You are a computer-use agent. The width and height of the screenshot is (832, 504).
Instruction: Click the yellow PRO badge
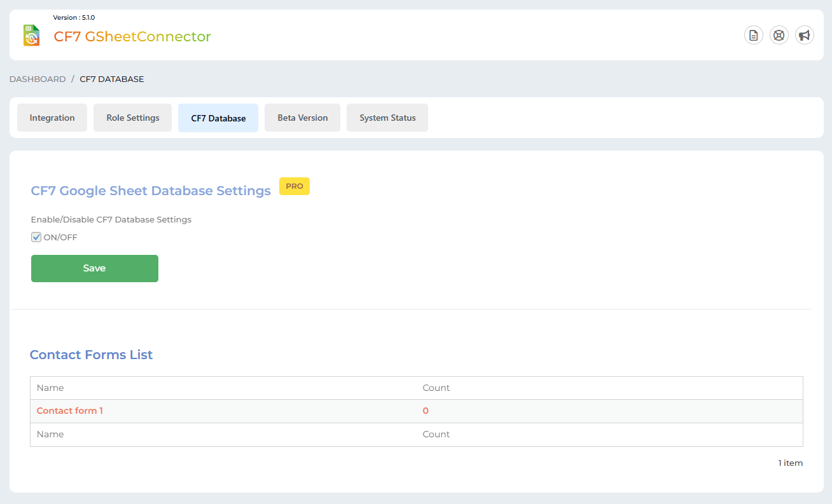coord(295,186)
